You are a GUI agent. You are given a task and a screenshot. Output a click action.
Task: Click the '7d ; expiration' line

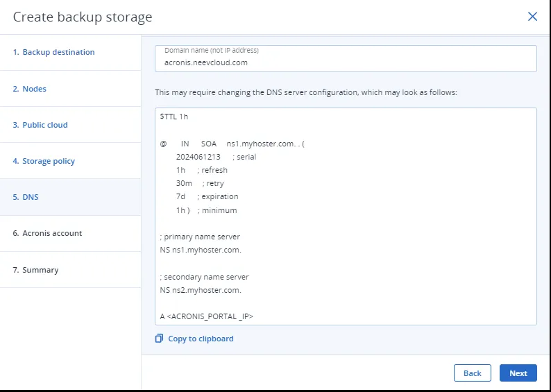coord(207,196)
